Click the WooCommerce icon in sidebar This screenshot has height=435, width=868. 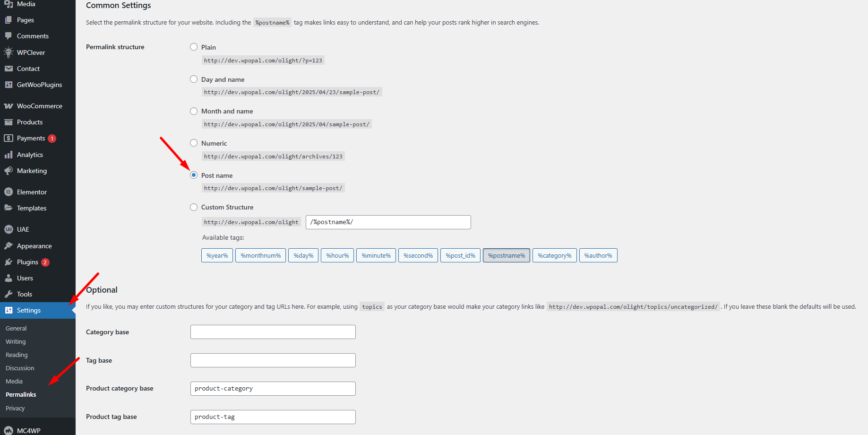[9, 106]
